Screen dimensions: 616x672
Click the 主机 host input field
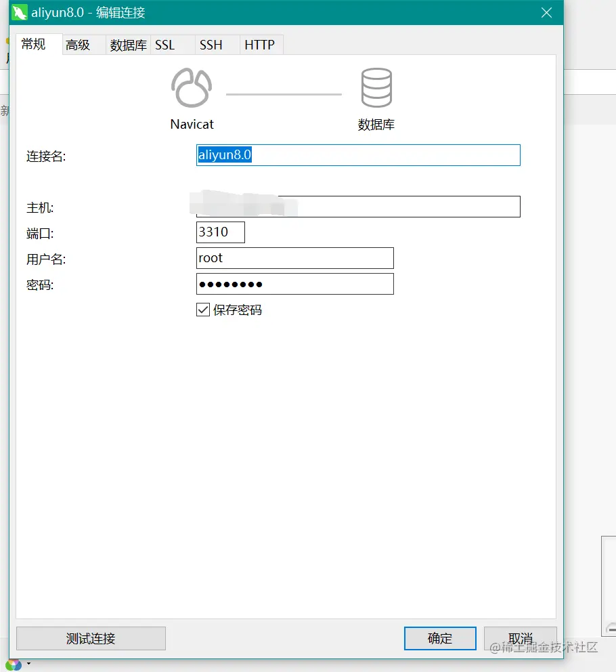(358, 207)
